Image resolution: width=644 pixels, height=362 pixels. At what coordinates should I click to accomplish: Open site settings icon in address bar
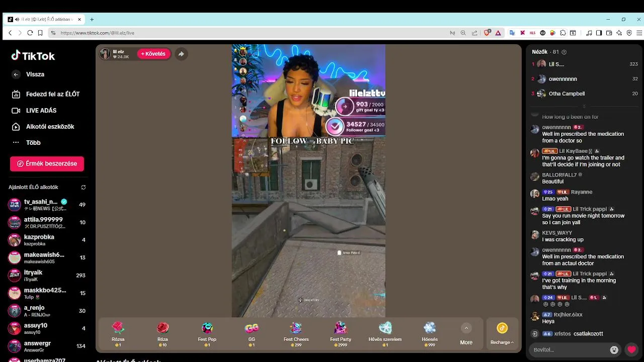[53, 33]
